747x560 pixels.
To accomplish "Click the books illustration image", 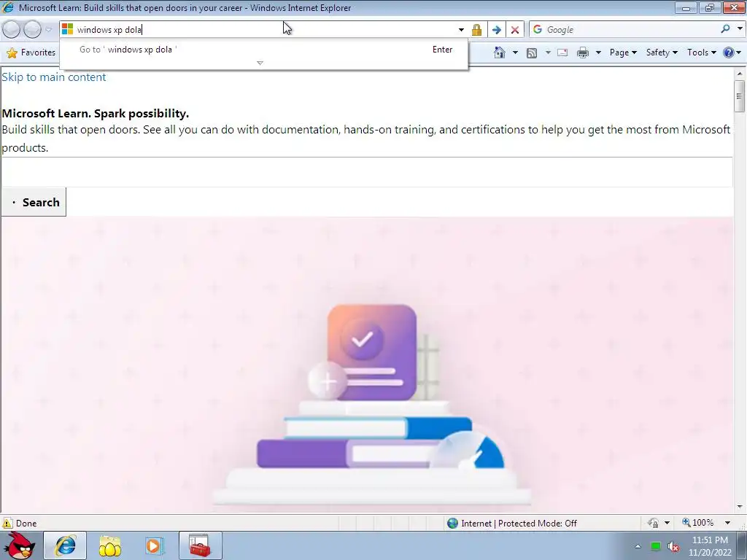I will (x=371, y=405).
